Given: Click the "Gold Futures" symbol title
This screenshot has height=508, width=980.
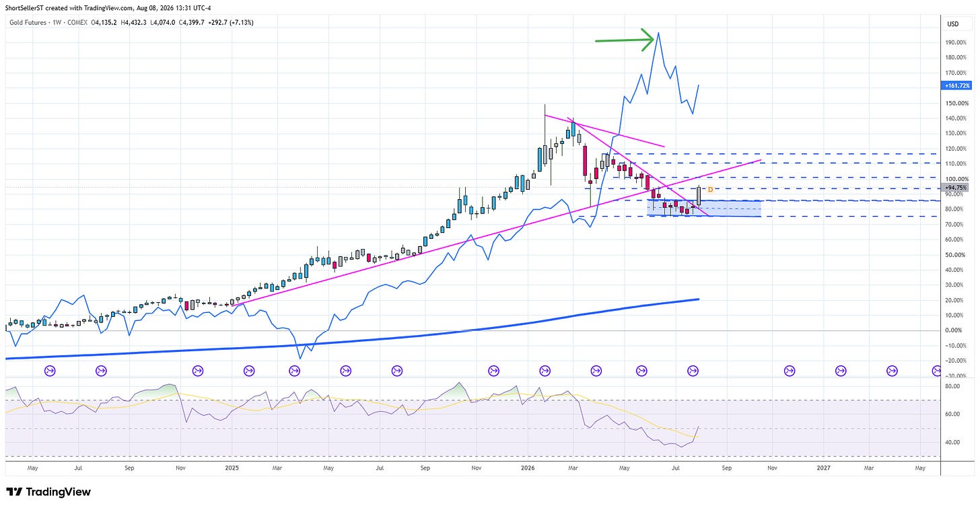Looking at the screenshot, I should click(28, 22).
